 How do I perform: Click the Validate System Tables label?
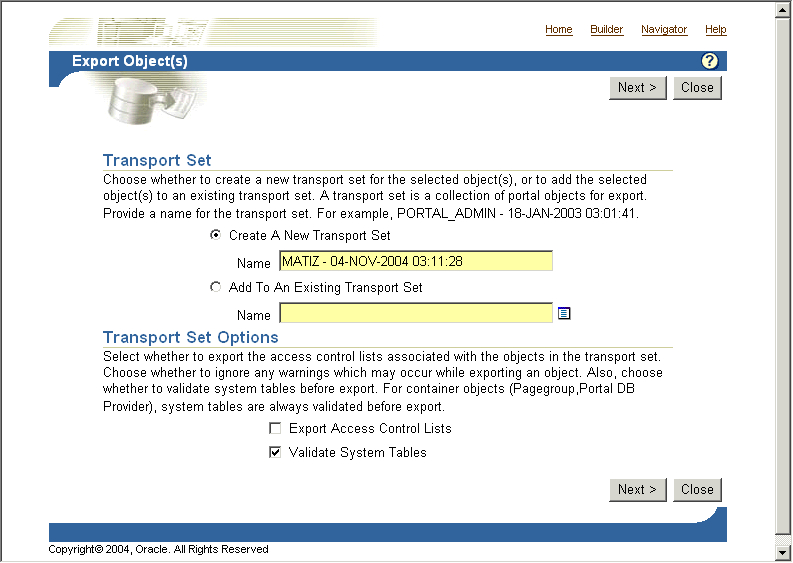click(x=358, y=452)
